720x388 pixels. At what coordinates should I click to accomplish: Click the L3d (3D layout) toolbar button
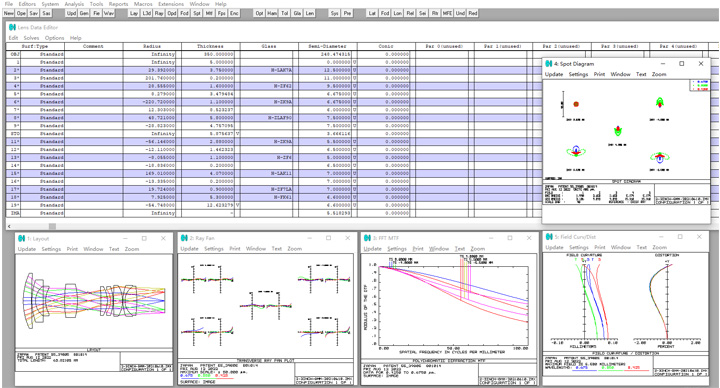(x=146, y=13)
